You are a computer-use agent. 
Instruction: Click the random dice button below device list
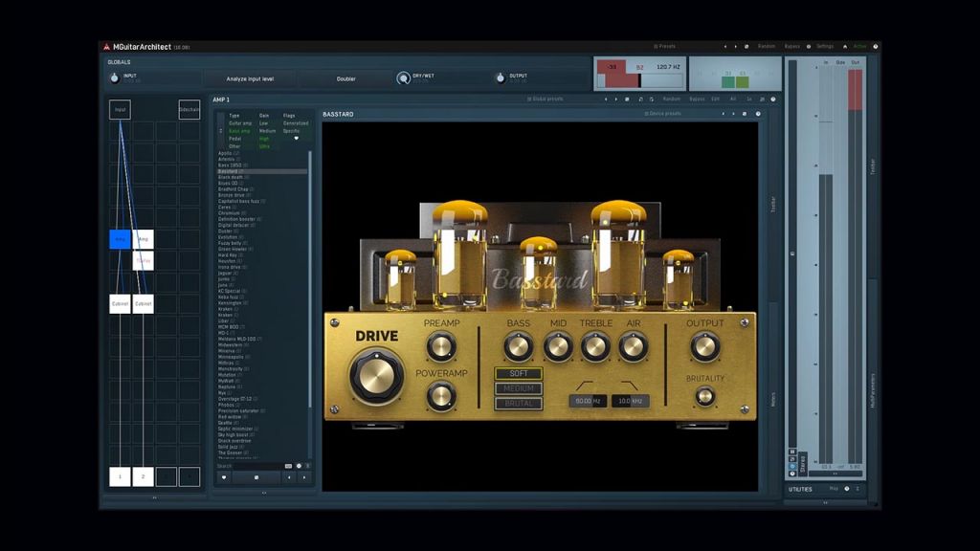point(256,477)
